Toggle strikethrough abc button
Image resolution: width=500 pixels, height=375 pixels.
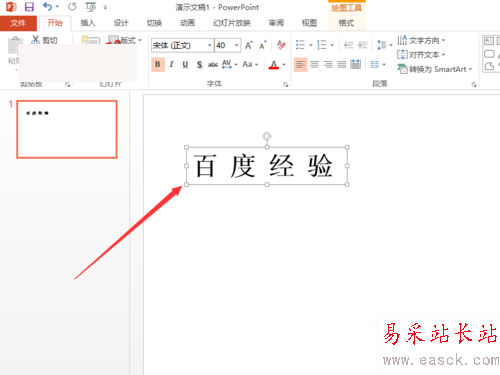[x=213, y=64]
